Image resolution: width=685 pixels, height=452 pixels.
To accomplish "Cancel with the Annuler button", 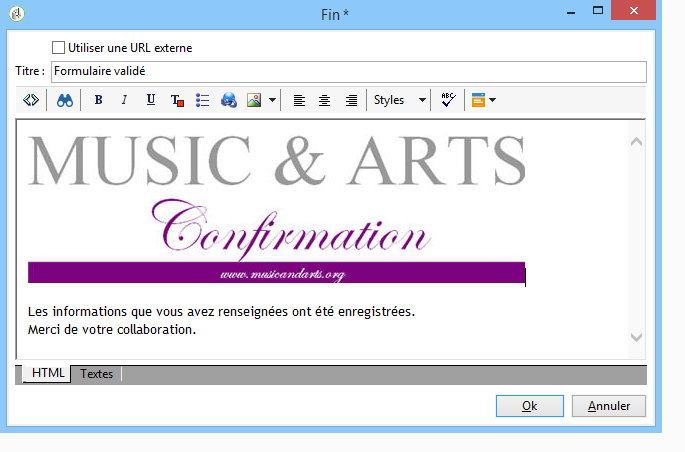I will 609,406.
